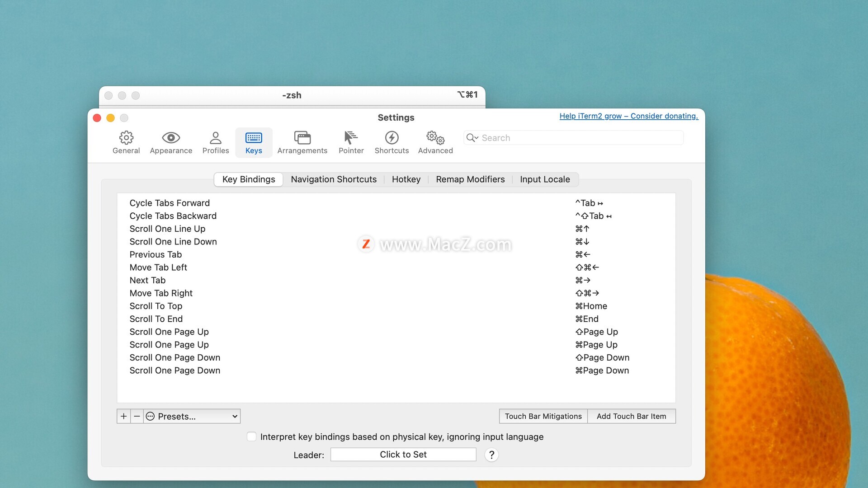Image resolution: width=868 pixels, height=488 pixels.
Task: Open the Shortcuts settings pane
Action: tap(392, 142)
